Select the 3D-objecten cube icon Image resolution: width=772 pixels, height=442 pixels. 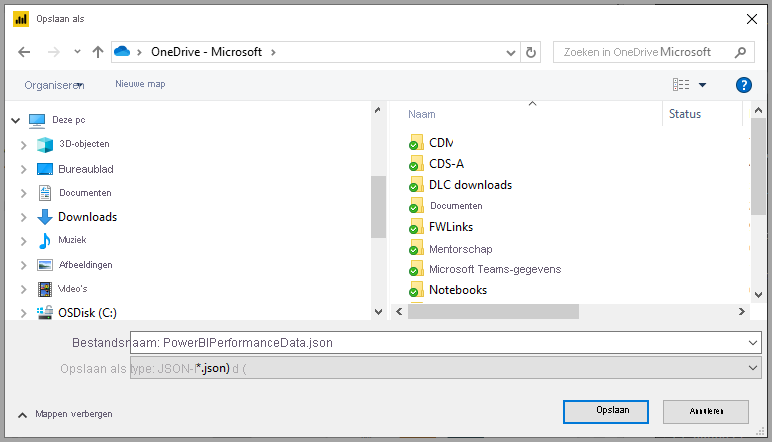[45, 145]
